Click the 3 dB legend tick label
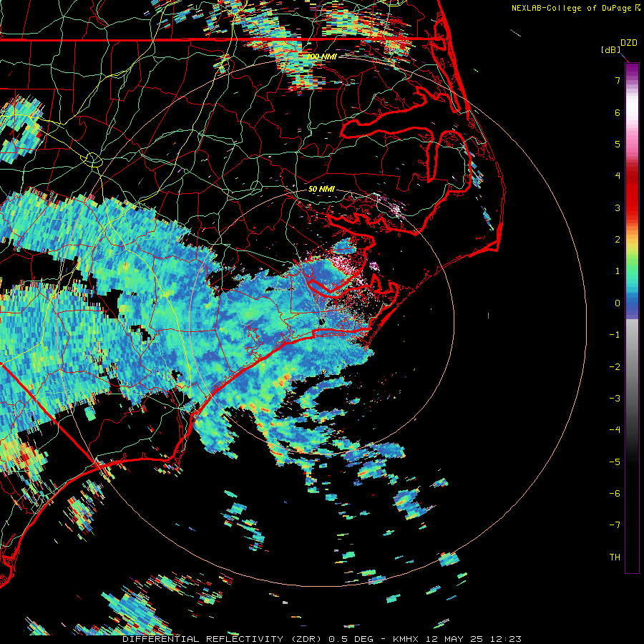The width and height of the screenshot is (644, 644). (x=618, y=208)
